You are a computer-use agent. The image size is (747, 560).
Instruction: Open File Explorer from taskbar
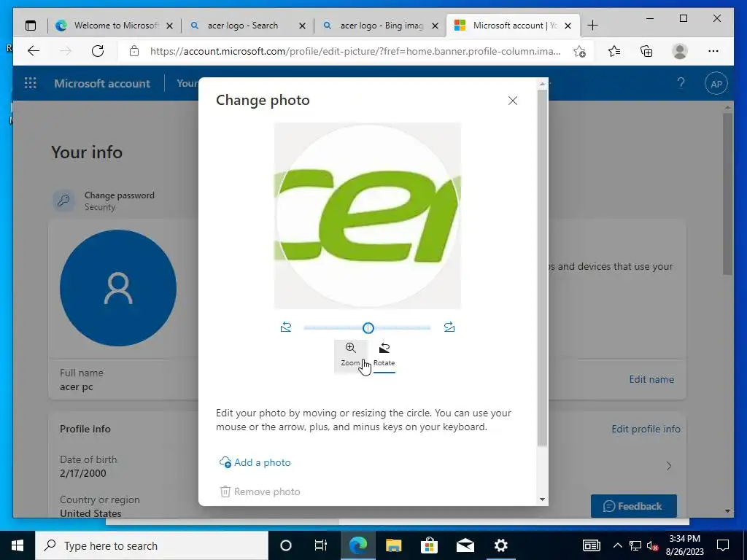point(393,545)
